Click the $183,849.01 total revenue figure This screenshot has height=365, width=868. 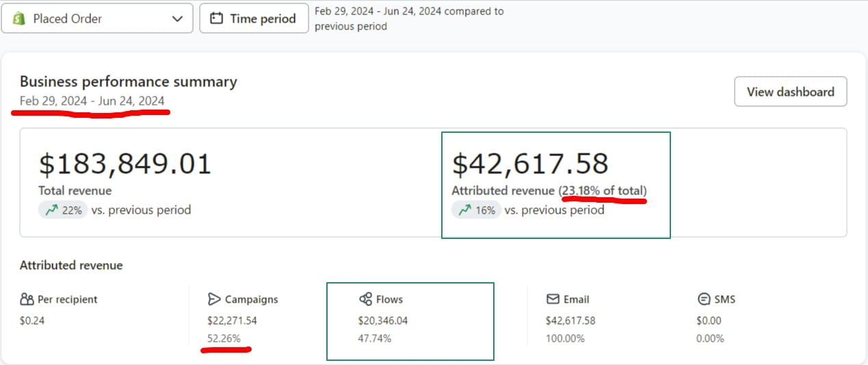click(x=125, y=164)
